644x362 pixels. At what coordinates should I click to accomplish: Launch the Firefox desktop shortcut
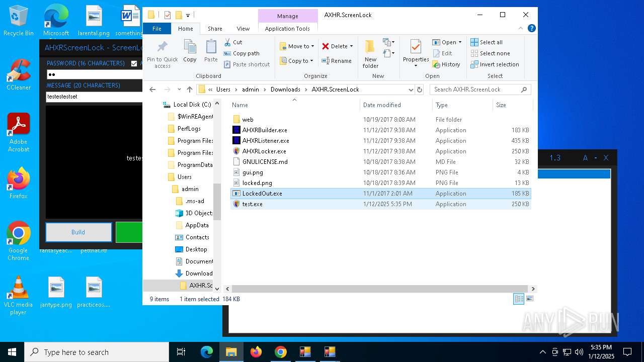pos(19,183)
